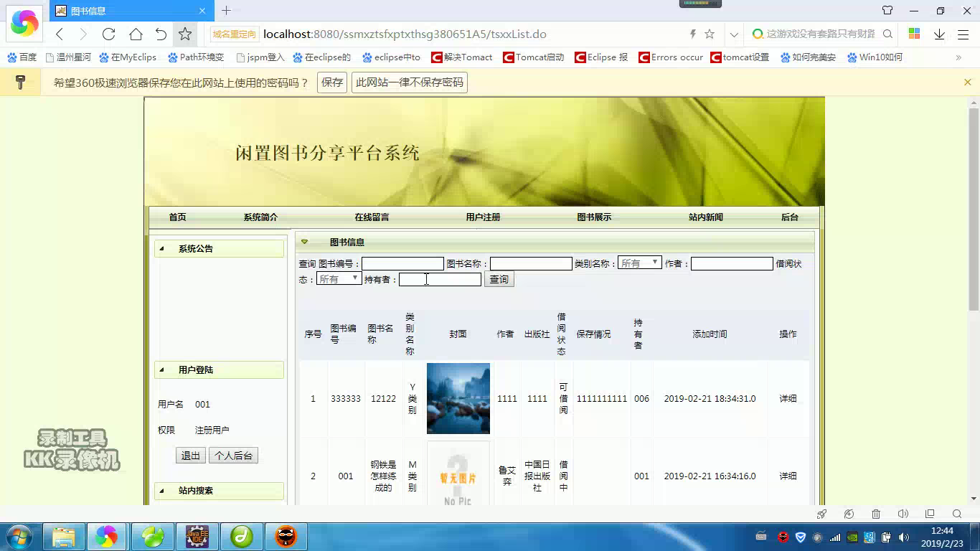Viewport: 980px width, 551px height.
Task: Click the NVIDIA tray icon
Action: click(852, 537)
